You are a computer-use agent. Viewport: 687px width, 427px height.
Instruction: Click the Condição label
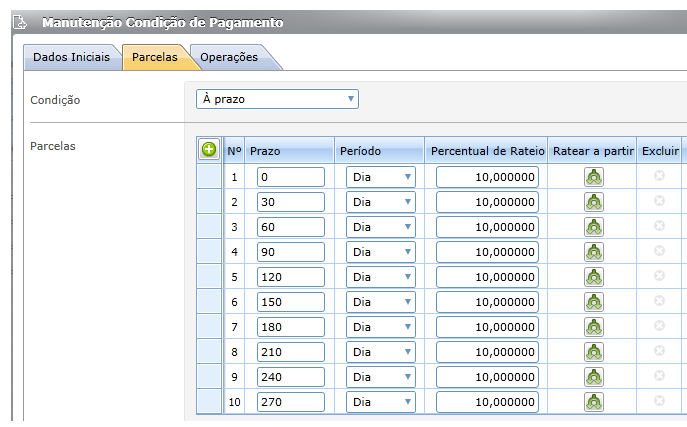55,100
